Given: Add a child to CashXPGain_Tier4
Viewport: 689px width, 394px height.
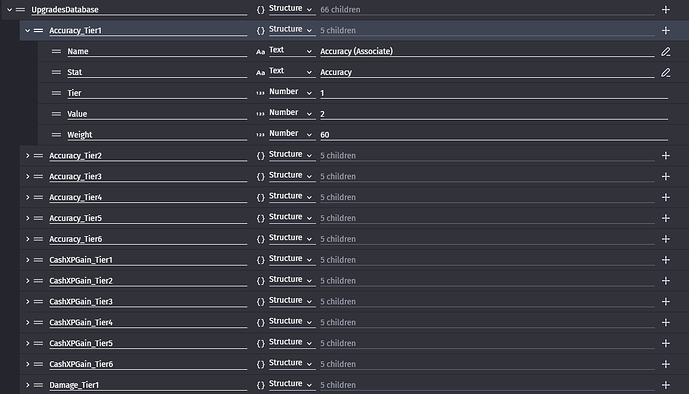Looking at the screenshot, I should point(666,322).
